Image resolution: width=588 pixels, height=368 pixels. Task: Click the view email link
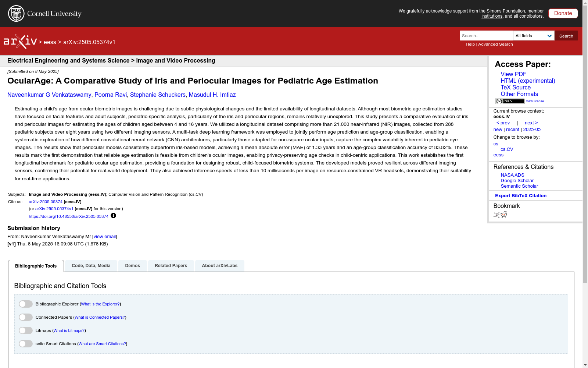[105, 237]
